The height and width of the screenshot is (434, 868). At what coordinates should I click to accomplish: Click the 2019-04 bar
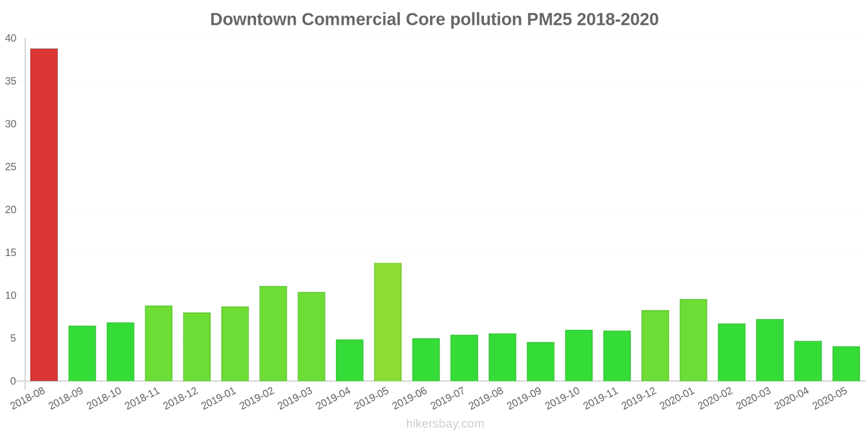pyautogui.click(x=349, y=360)
